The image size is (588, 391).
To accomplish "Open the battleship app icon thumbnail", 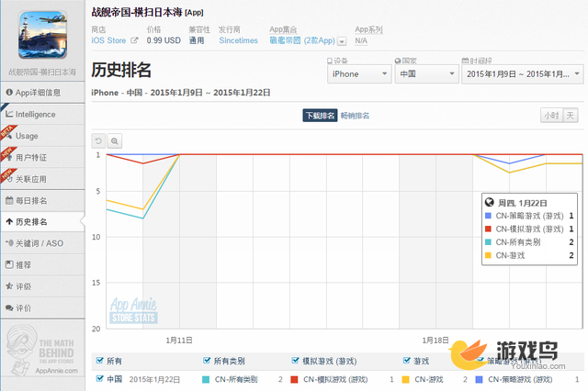I will 42,34.
